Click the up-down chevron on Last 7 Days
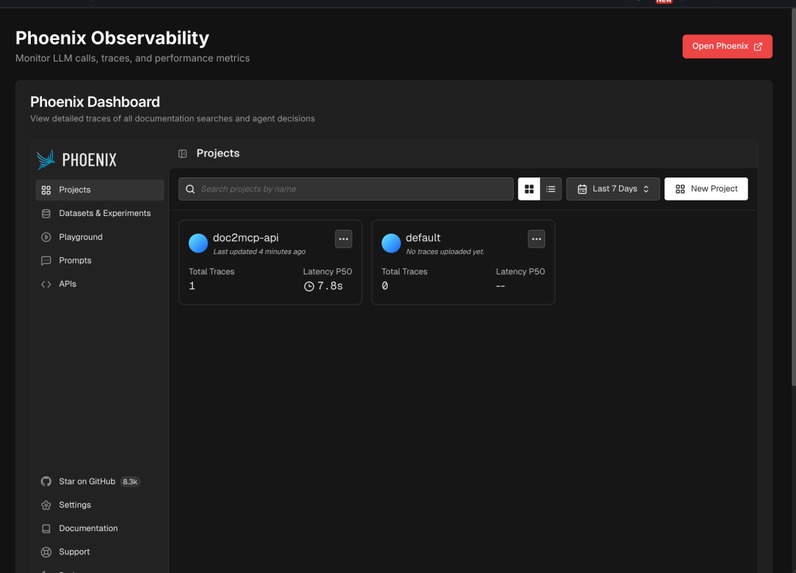 tap(646, 189)
